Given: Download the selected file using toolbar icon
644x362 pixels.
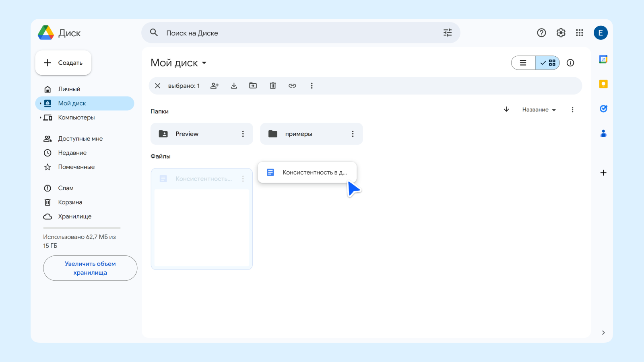Looking at the screenshot, I should point(234,86).
